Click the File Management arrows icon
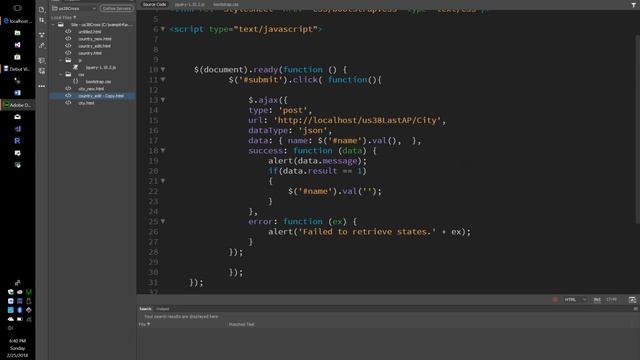The image size is (640, 360). [42, 20]
